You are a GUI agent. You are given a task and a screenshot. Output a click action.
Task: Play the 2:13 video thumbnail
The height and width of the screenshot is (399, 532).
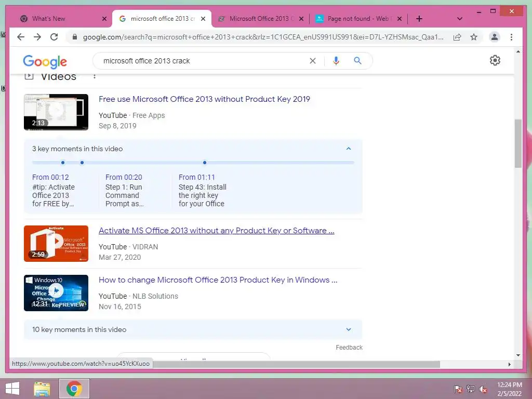56,112
